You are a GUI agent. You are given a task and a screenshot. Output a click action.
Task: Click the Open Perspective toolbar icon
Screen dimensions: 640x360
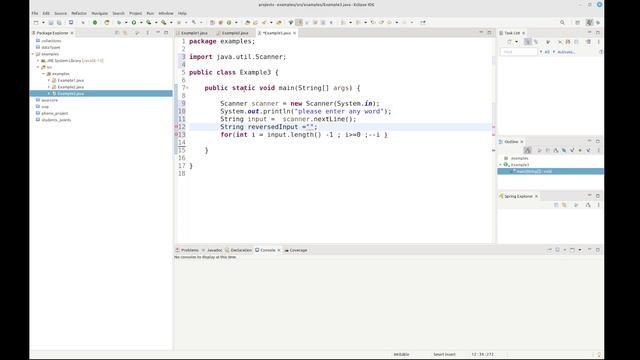pos(578,22)
